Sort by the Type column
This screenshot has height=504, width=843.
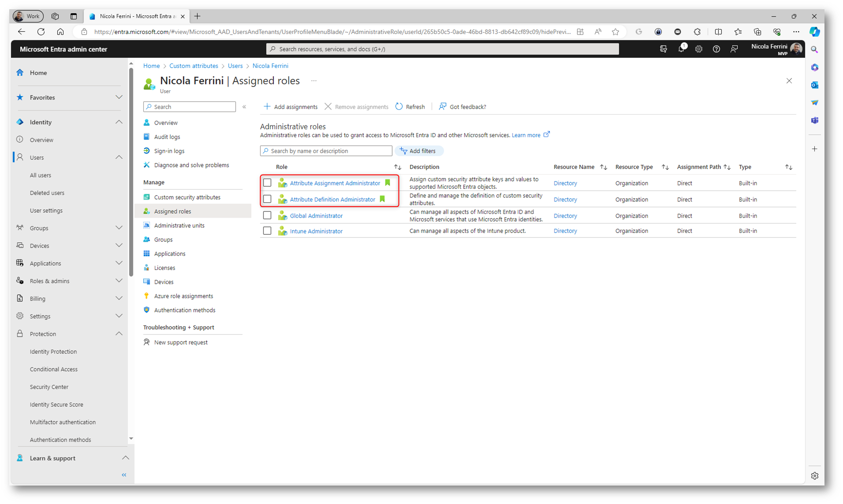click(x=789, y=167)
